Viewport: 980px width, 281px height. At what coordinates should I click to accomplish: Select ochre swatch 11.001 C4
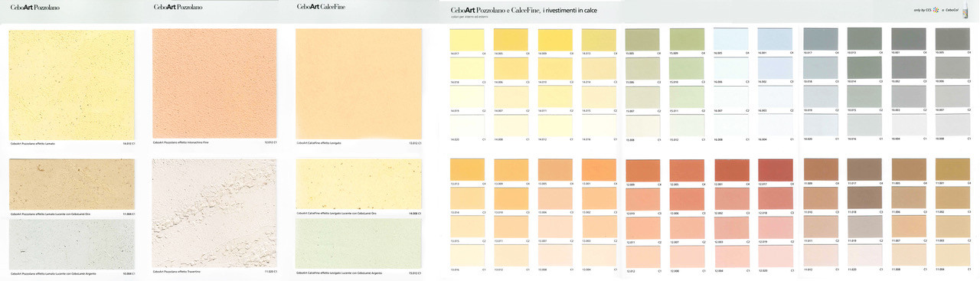tap(952, 169)
